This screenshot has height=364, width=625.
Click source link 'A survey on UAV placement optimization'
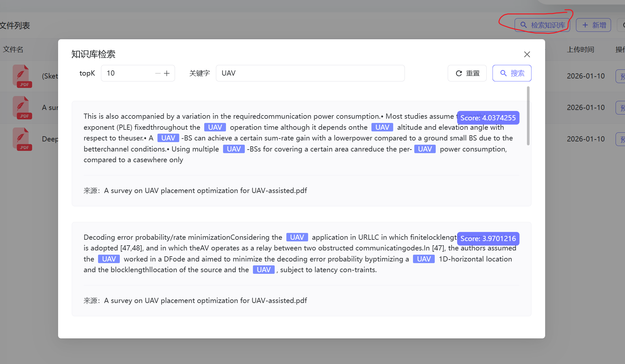tap(205, 190)
